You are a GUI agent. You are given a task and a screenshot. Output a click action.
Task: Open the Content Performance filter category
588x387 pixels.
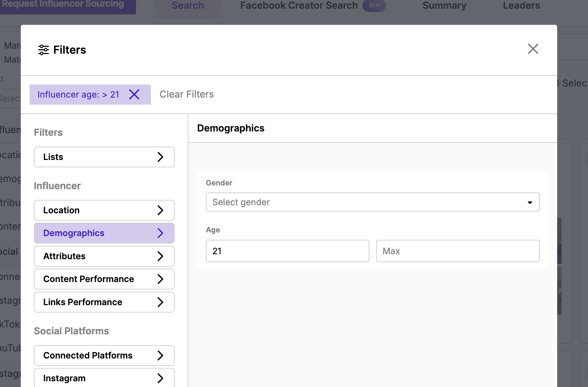[104, 279]
